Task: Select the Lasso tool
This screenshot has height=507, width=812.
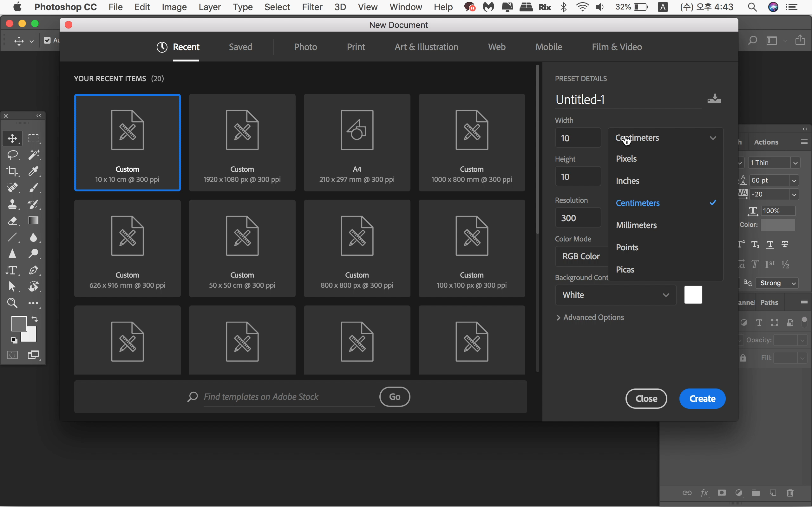Action: click(x=12, y=155)
